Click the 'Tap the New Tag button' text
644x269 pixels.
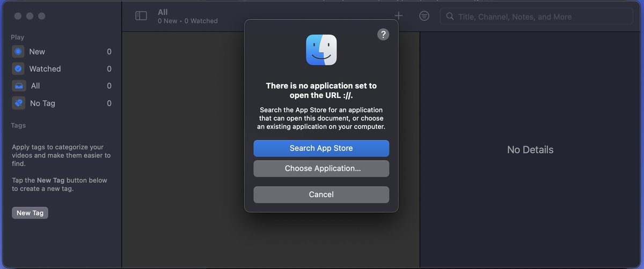[x=60, y=184]
